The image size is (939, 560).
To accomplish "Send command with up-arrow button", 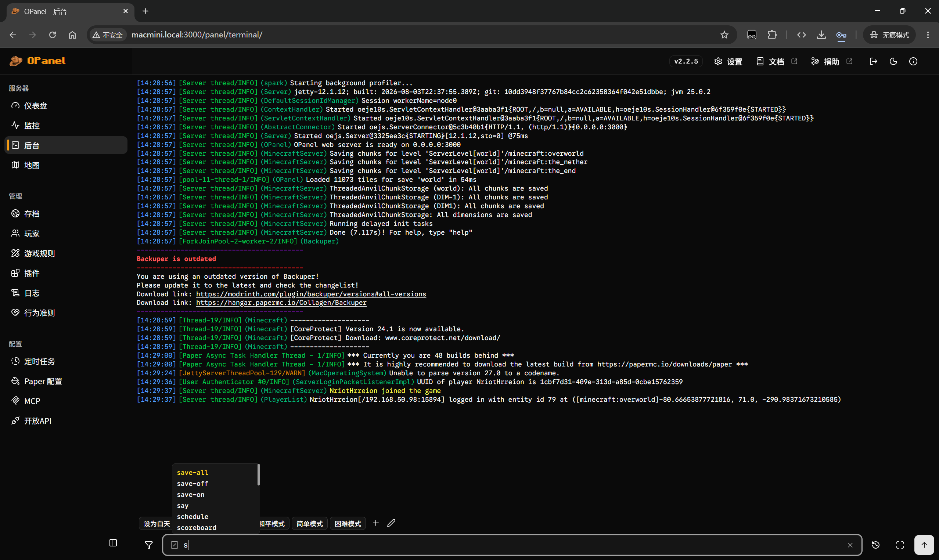I will (924, 545).
